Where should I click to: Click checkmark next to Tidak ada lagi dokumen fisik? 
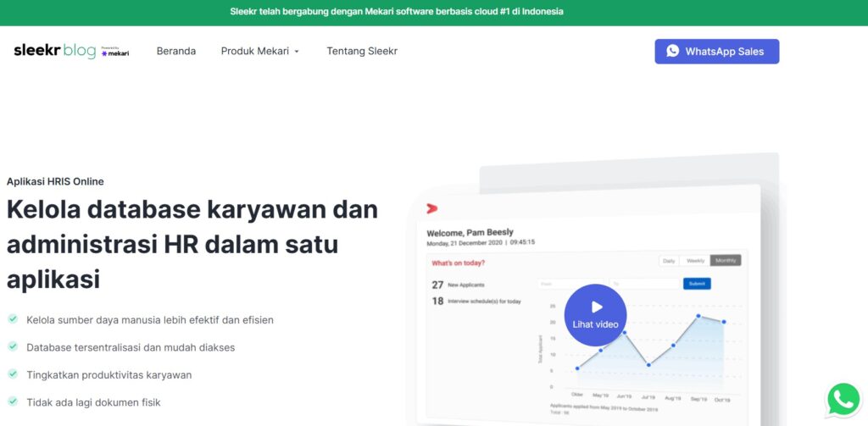[x=13, y=401]
